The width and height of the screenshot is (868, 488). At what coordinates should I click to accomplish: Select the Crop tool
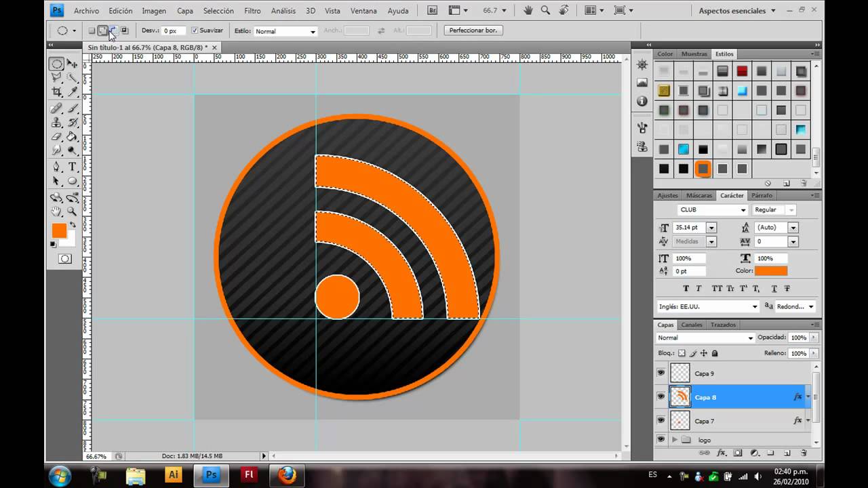pyautogui.click(x=56, y=92)
